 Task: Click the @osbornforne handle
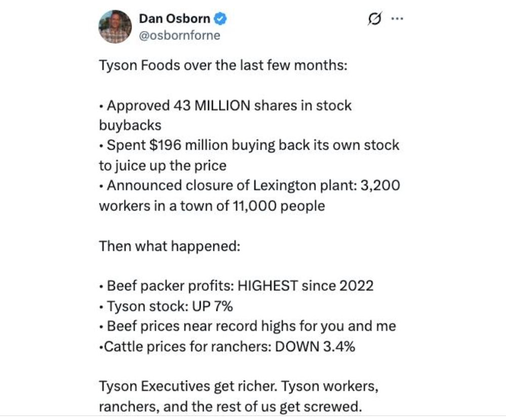[x=179, y=36]
